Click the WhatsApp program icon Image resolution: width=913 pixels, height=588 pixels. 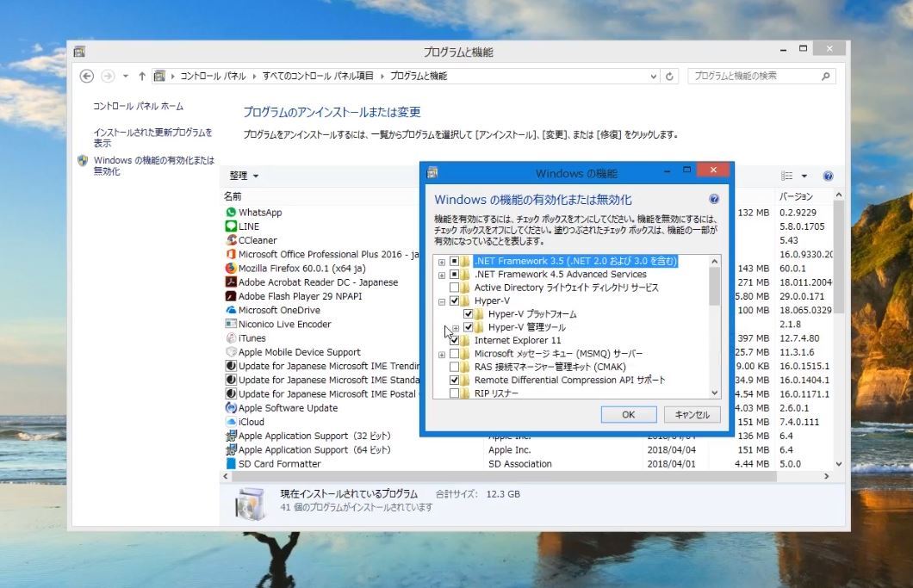(231, 213)
